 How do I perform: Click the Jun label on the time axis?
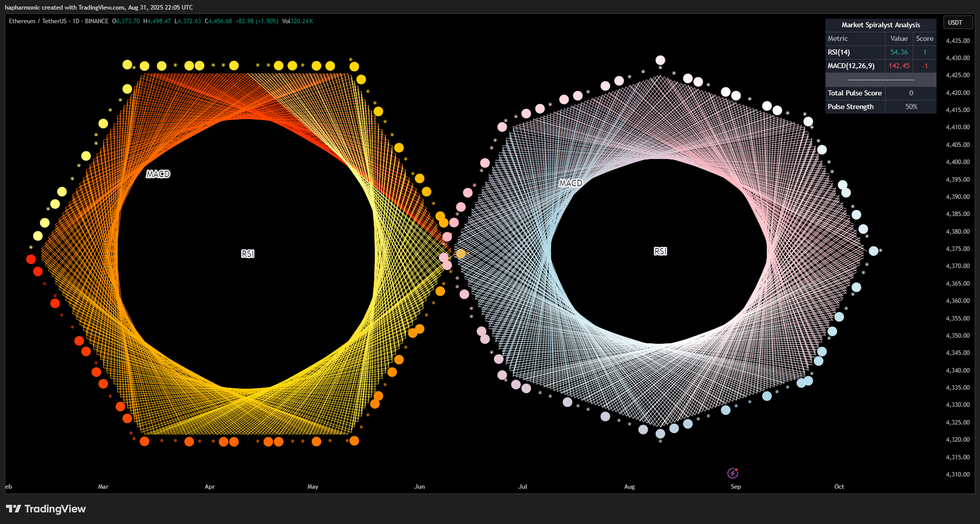419,487
